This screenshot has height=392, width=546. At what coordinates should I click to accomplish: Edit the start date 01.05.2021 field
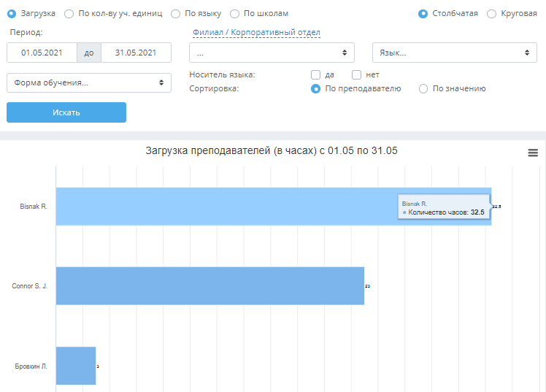pos(42,53)
